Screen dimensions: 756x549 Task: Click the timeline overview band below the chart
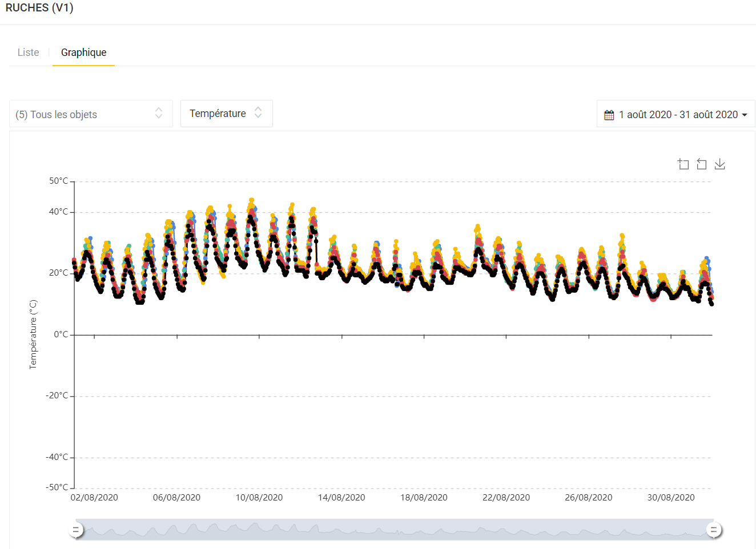point(394,530)
